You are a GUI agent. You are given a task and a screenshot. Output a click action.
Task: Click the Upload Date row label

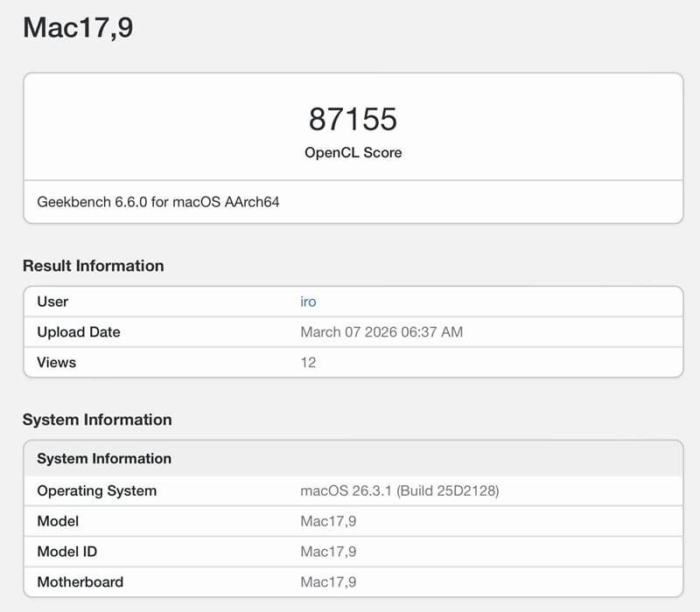coord(79,332)
